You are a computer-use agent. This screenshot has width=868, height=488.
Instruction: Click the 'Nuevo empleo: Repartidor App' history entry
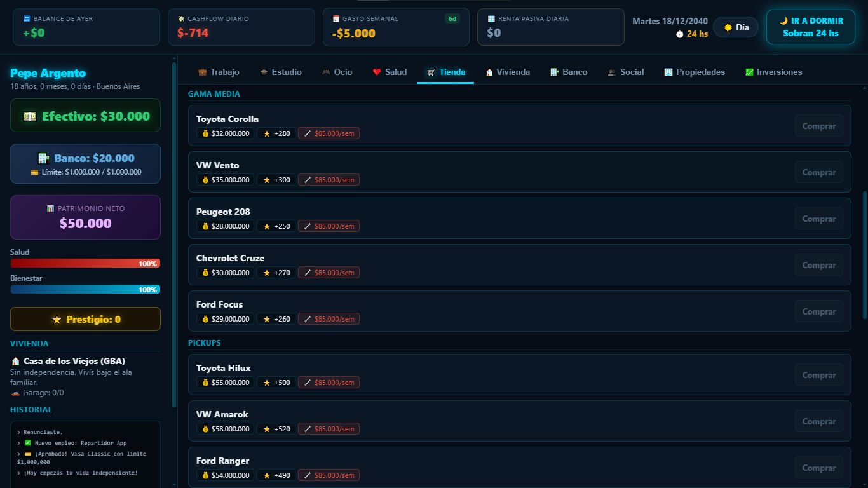click(76, 443)
